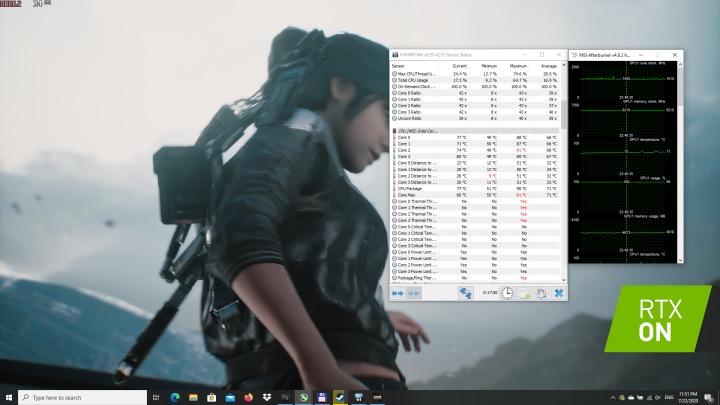Screen dimensions: 720x405
Task: Switch to the HWiNFO taskbar icon
Action: 359,398
